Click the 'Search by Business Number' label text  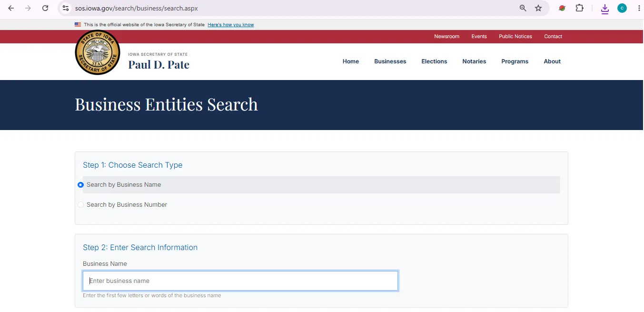pos(127,205)
